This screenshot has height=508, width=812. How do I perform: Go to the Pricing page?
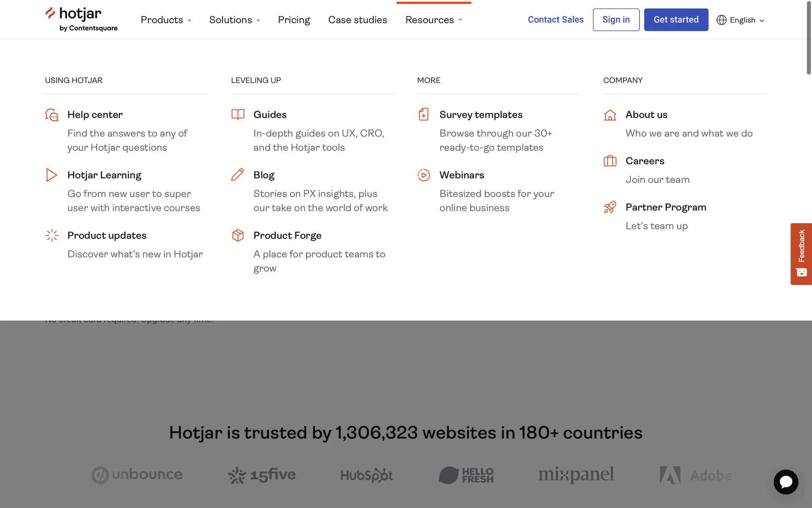(294, 20)
